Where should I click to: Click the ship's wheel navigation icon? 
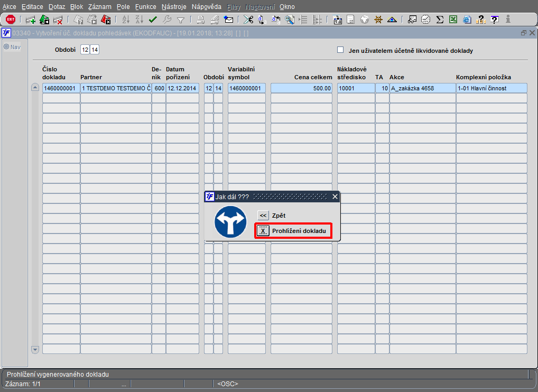tap(378, 20)
